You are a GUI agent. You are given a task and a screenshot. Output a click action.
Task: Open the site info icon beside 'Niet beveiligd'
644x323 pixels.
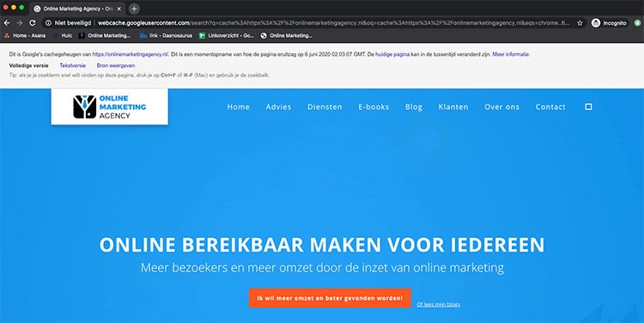(48, 23)
